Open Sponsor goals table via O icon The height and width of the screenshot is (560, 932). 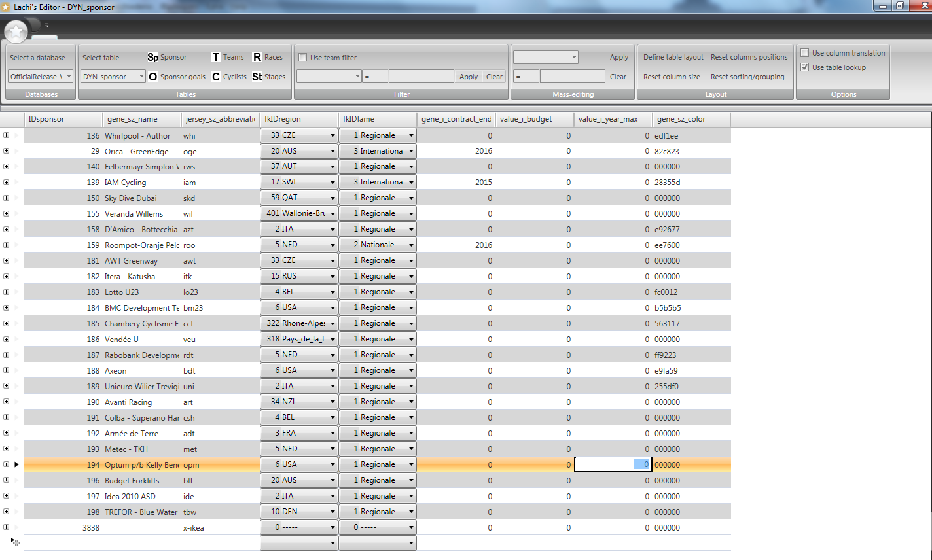point(152,77)
